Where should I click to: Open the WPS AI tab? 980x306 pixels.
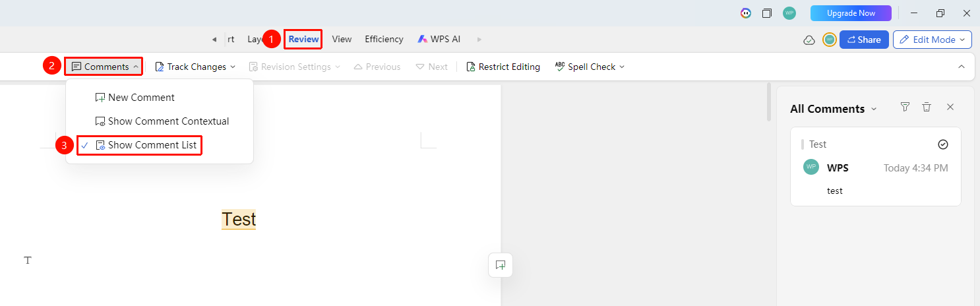coord(439,40)
